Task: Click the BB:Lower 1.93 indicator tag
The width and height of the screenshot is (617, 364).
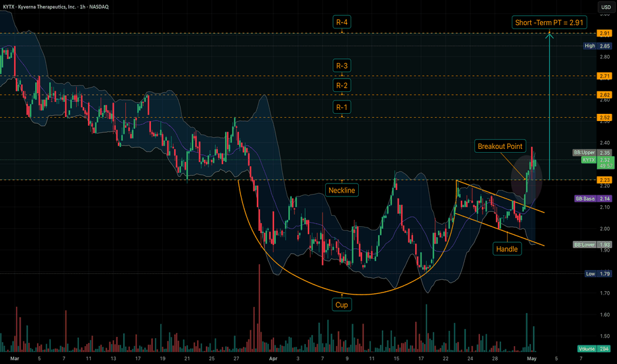Action: pos(593,245)
